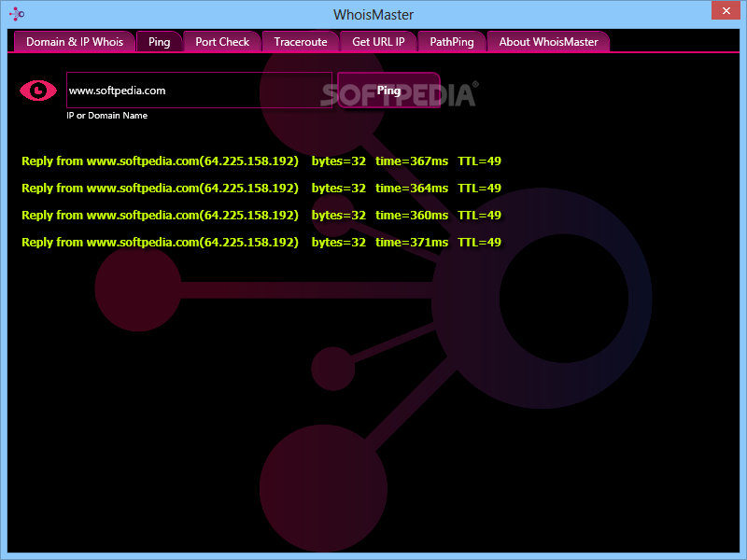Open the Traceroute tab

301,42
